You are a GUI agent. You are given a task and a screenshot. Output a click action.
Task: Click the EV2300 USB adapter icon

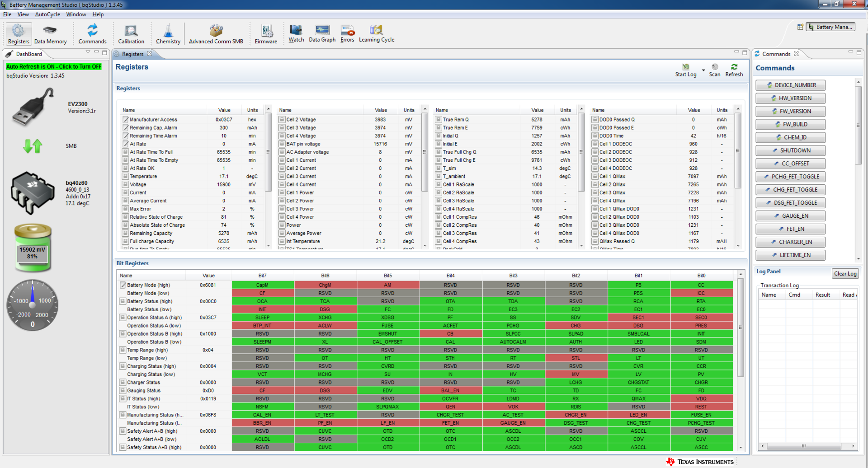point(33,107)
